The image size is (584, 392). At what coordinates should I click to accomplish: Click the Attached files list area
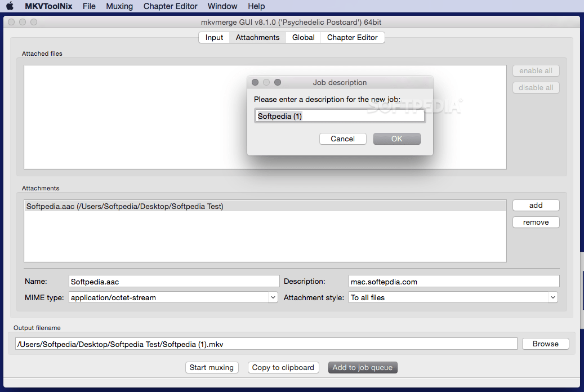[265, 117]
